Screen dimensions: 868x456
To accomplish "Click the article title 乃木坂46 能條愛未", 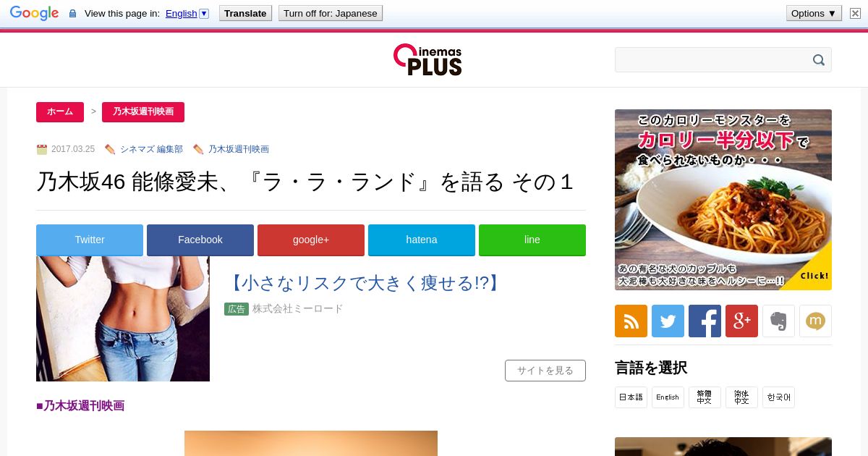I will pos(305,182).
